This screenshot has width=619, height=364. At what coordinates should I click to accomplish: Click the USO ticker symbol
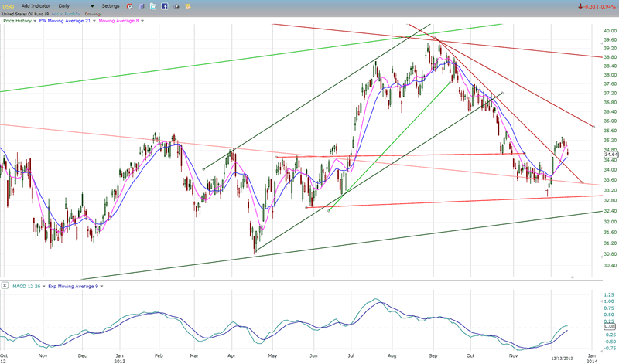[9, 6]
